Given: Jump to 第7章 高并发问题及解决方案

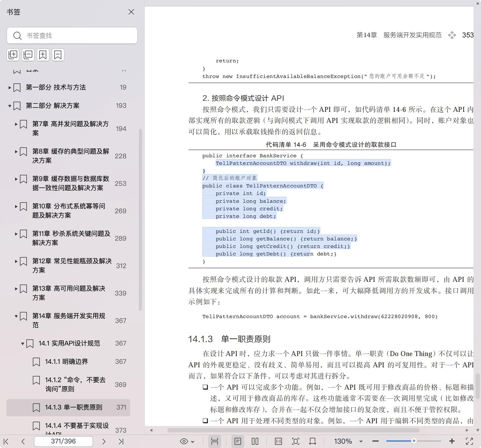Looking at the screenshot, I should (x=70, y=128).
